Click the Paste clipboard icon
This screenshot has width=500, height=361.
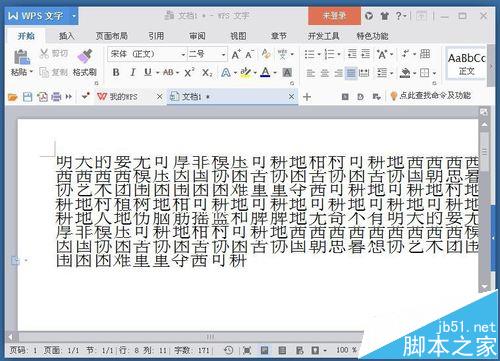pyautogui.click(x=22, y=57)
